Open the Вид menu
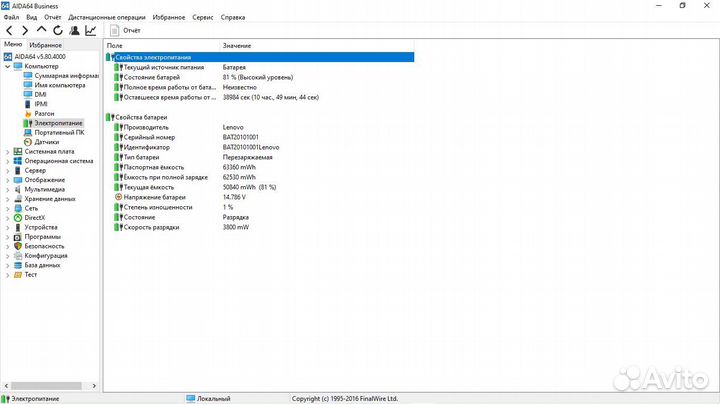The width and height of the screenshot is (720, 404). (x=32, y=17)
